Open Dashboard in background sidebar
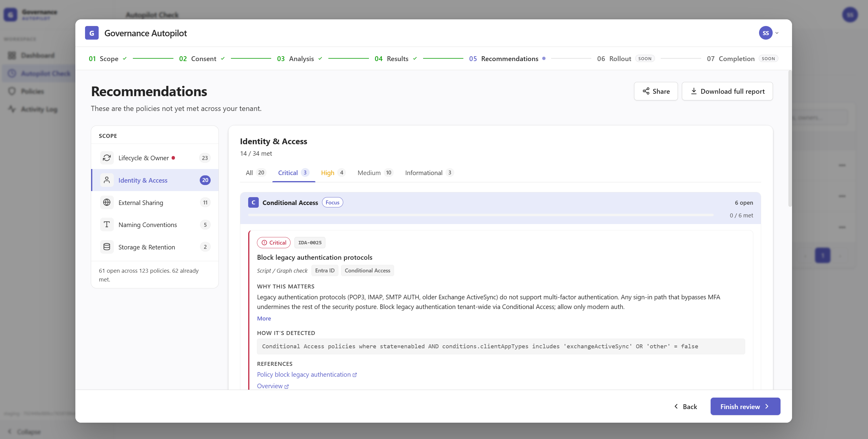This screenshot has width=868, height=439. coord(38,55)
